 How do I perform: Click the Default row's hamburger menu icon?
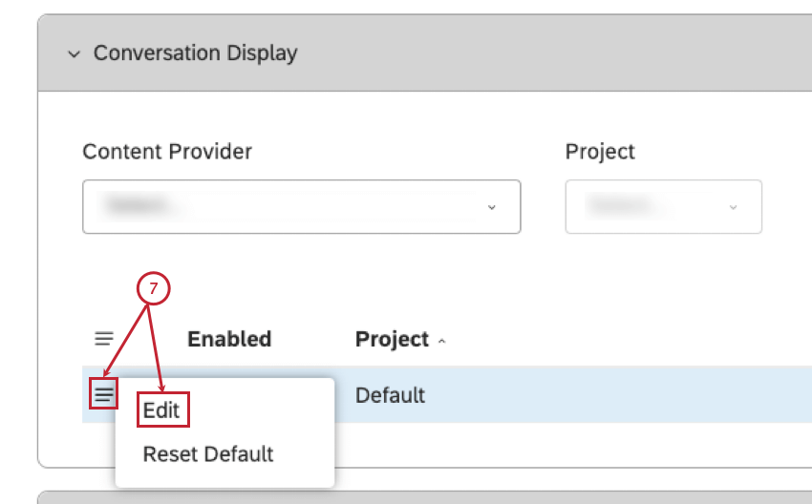click(x=104, y=394)
